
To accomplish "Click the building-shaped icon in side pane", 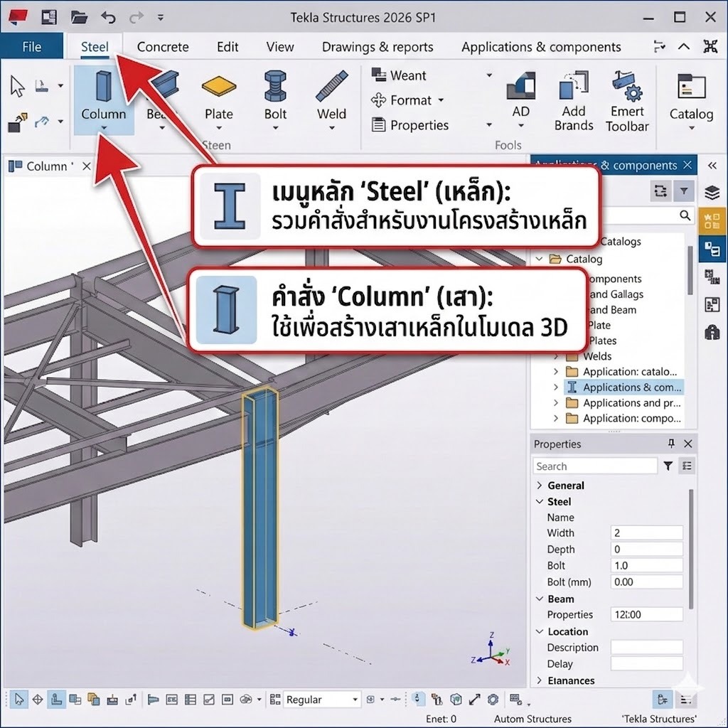I will click(712, 333).
